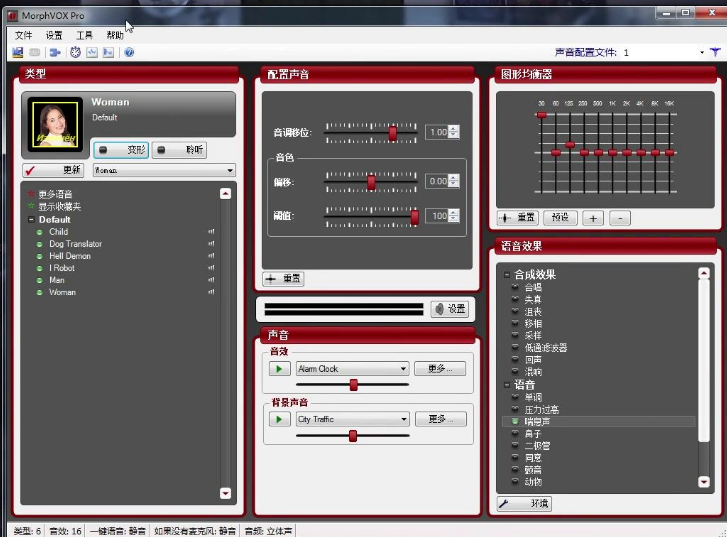Select the Child voice in list
The width and height of the screenshot is (727, 537).
(58, 231)
